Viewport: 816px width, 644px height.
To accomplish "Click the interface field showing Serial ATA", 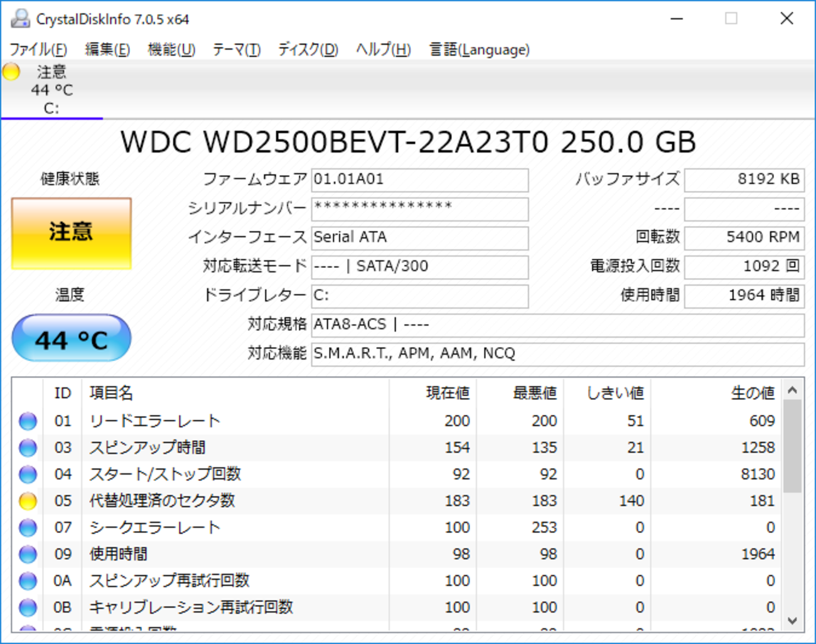I will click(x=420, y=238).
